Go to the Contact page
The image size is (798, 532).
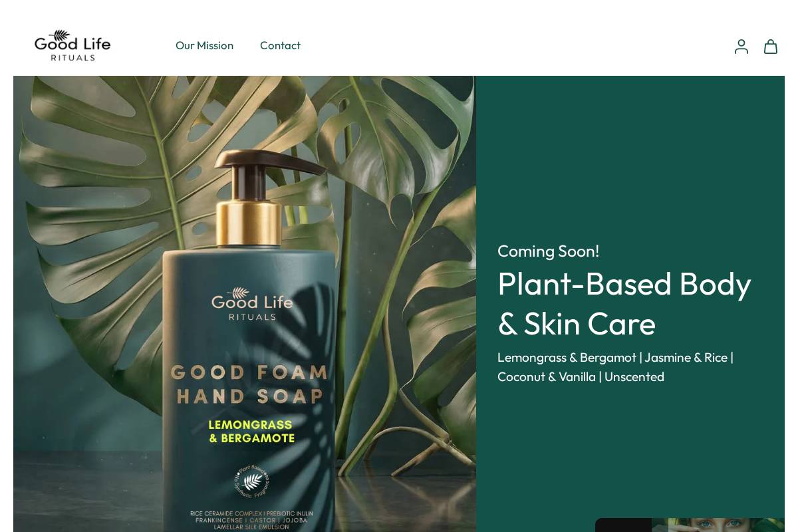pyautogui.click(x=280, y=45)
